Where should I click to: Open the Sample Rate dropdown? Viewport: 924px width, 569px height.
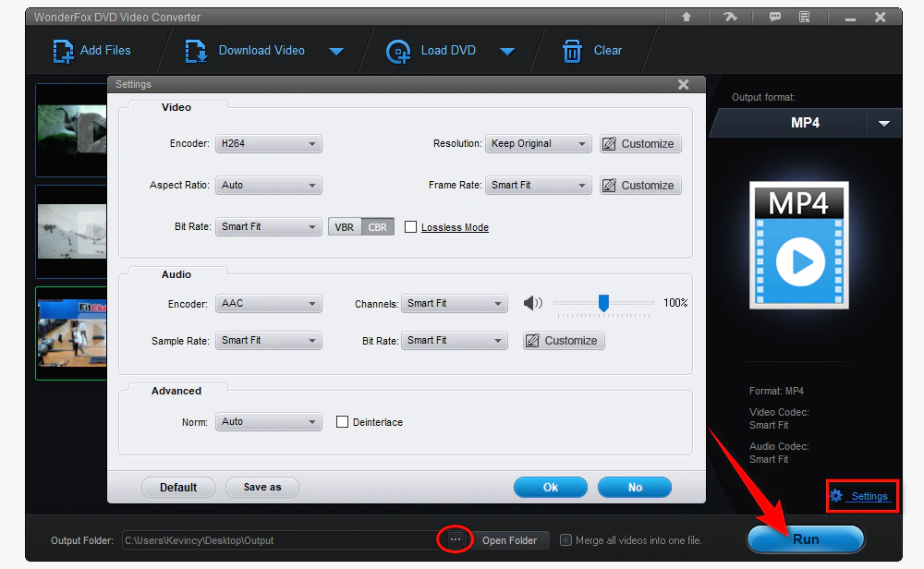[269, 341]
